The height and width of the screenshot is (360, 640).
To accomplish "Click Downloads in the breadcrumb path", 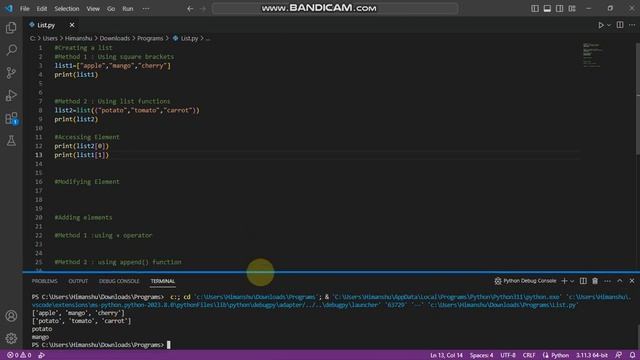I will [x=115, y=38].
